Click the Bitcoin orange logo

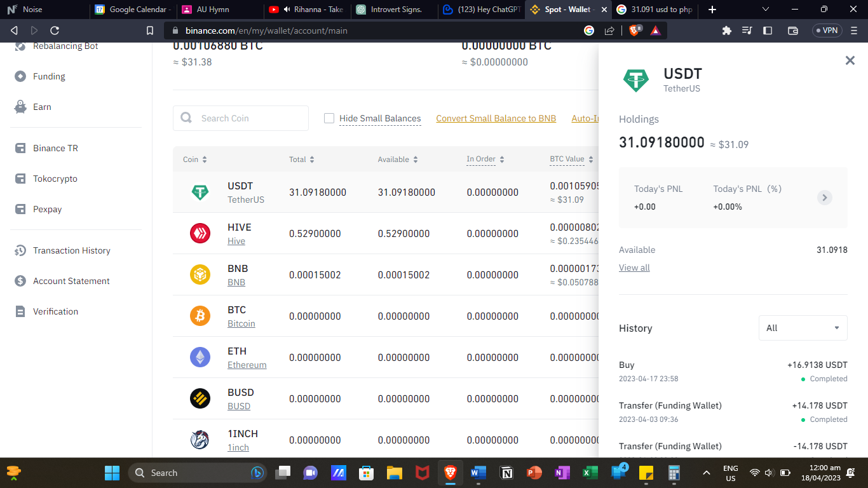coord(200,316)
